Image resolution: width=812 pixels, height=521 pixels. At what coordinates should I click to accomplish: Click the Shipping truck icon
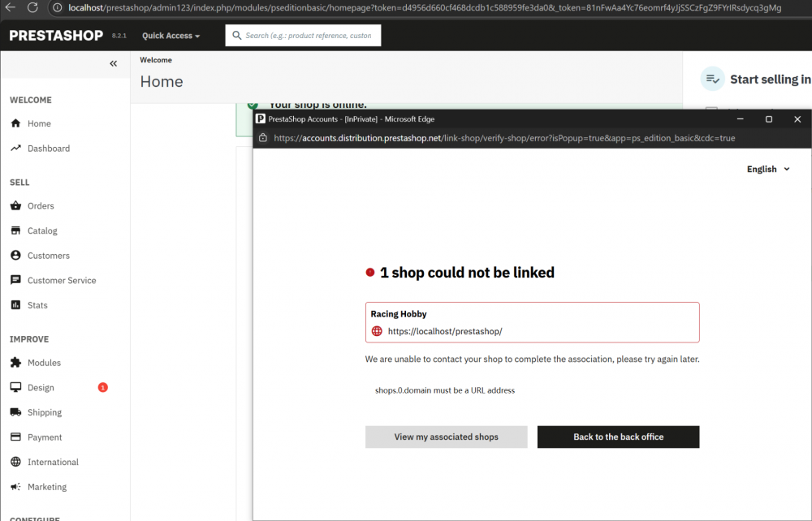click(x=15, y=411)
